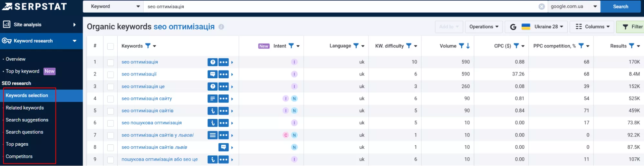Expand the arrow on row 8
Image resolution: width=644 pixels, height=166 pixels.
pos(232,148)
